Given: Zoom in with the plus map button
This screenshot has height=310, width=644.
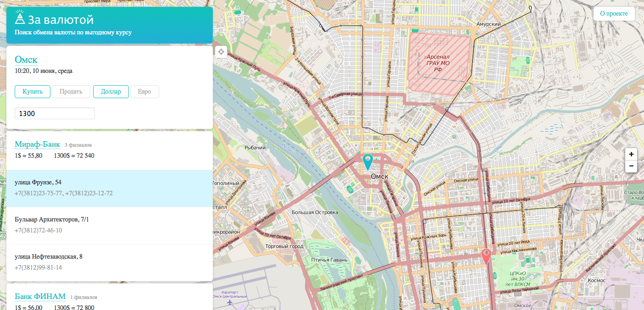Looking at the screenshot, I should (x=631, y=155).
